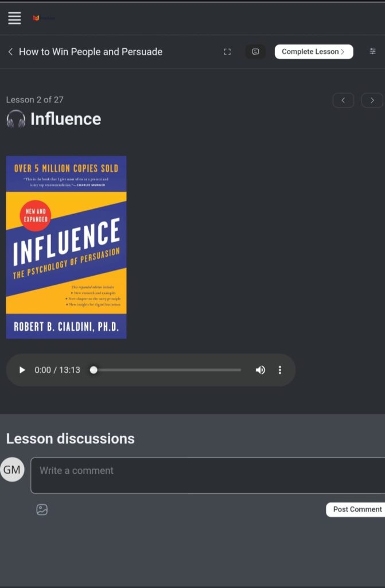Toggle the lesson discussions panel icon
The width and height of the screenshot is (385, 588).
(255, 52)
